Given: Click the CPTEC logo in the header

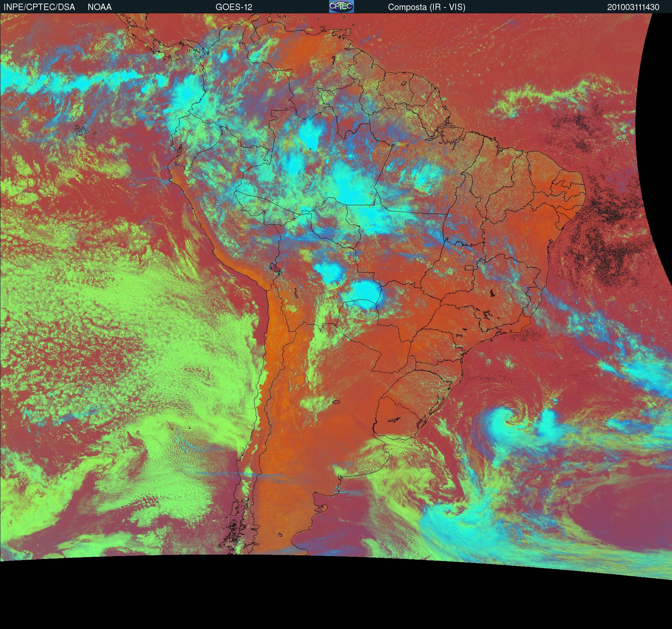Looking at the screenshot, I should point(341,6).
